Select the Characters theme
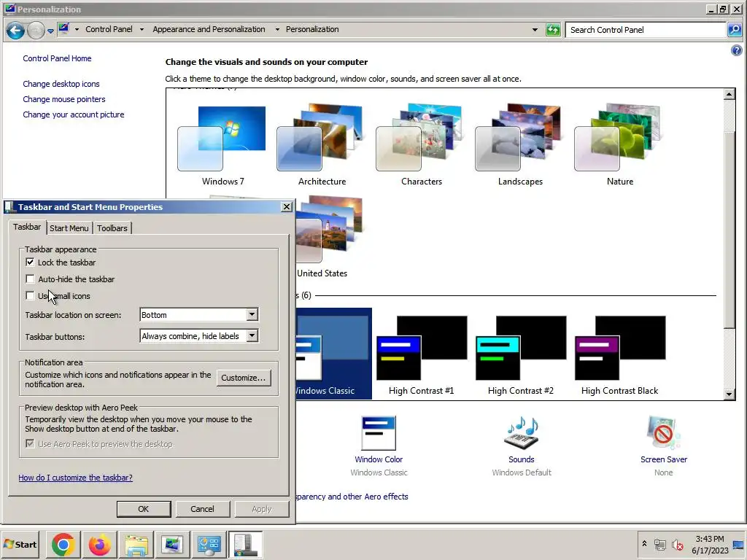Viewport: 747px width, 560px height. [421, 145]
